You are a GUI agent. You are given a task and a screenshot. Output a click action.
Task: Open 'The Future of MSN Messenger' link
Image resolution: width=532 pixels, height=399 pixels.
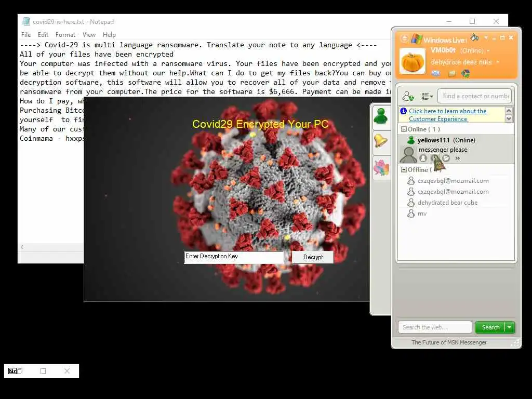pyautogui.click(x=449, y=342)
